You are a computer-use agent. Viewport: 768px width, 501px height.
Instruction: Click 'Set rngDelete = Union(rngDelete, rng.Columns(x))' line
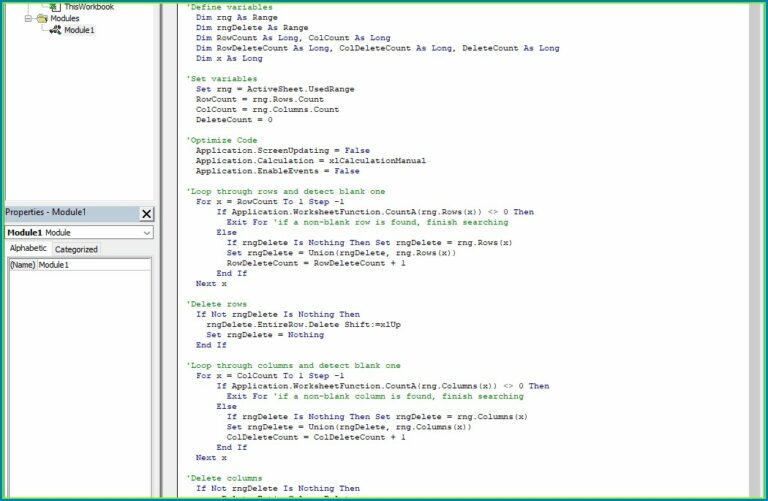coord(349,427)
